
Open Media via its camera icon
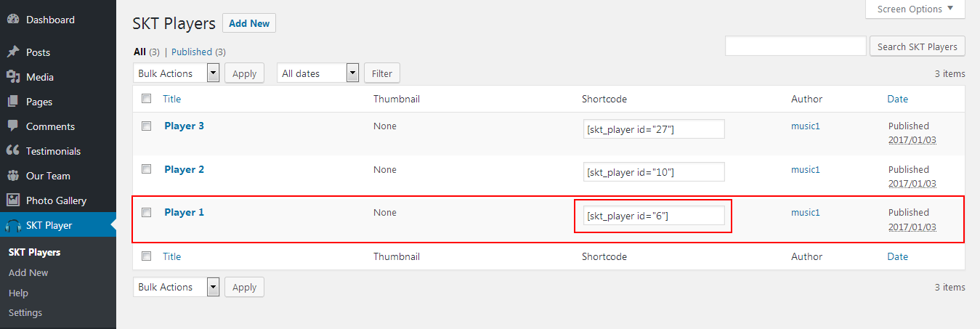click(x=12, y=77)
